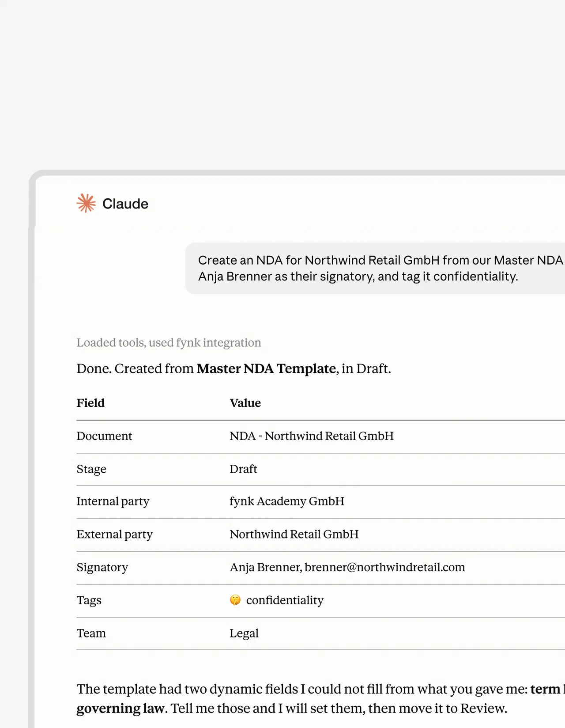
Task: Click the bold 'Master NDA Template' text
Action: [266, 368]
